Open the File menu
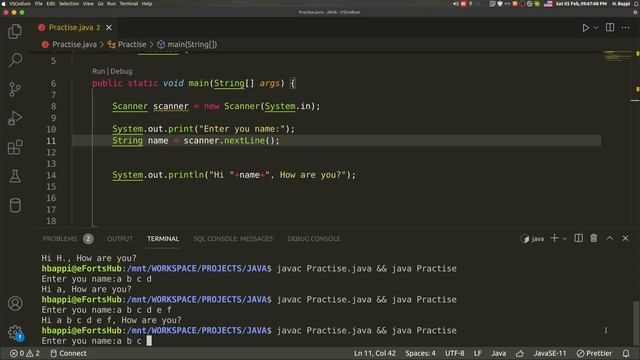This screenshot has height=360, width=640. [x=38, y=4]
